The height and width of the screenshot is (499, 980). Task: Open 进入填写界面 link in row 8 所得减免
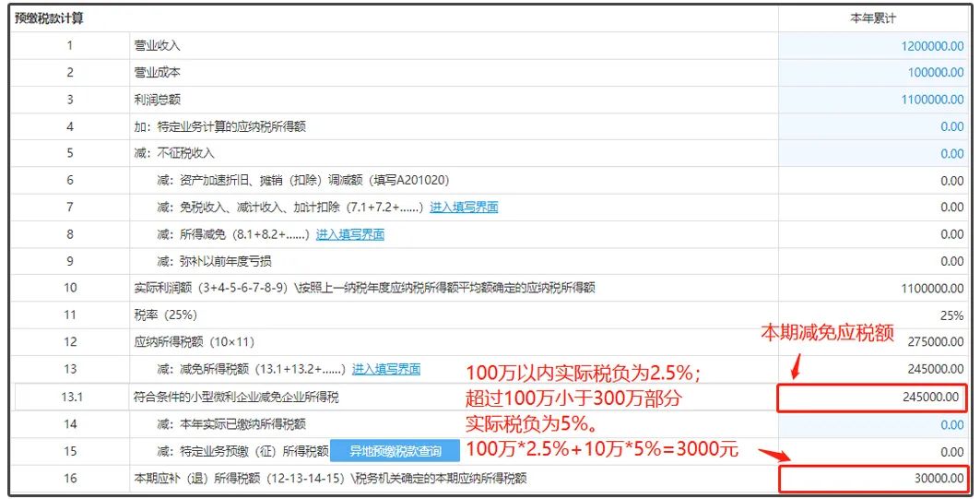pos(350,234)
